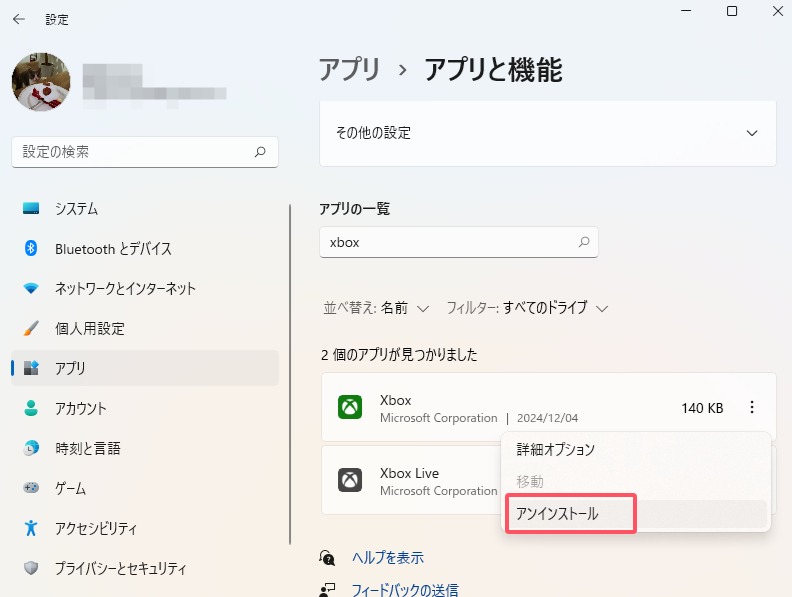
Task: Open アカウント settings label
Action: 81,408
